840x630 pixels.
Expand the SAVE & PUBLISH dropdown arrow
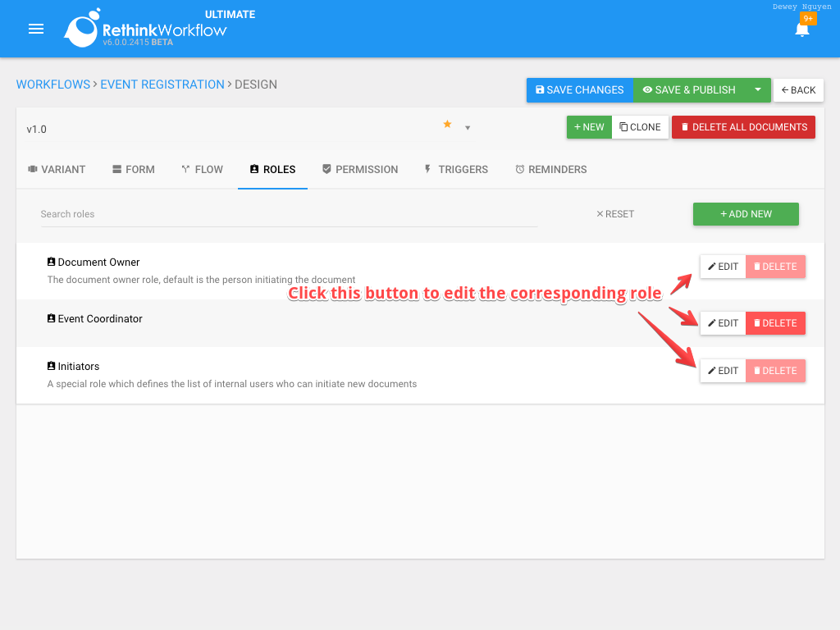[x=757, y=90]
